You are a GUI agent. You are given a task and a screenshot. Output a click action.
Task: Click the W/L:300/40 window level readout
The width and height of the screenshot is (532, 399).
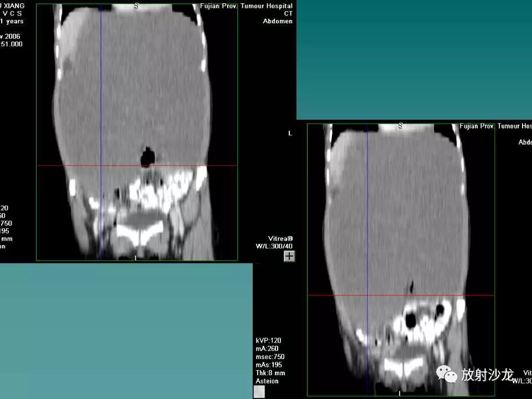click(x=274, y=246)
